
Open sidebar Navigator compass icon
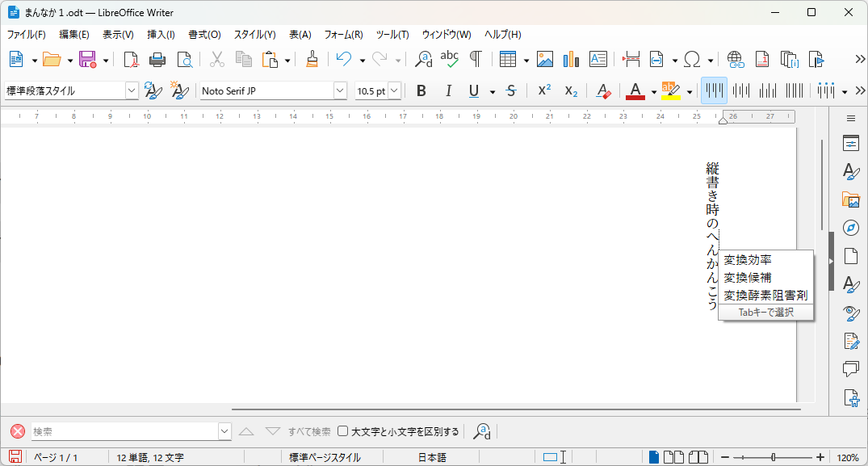pos(851,228)
